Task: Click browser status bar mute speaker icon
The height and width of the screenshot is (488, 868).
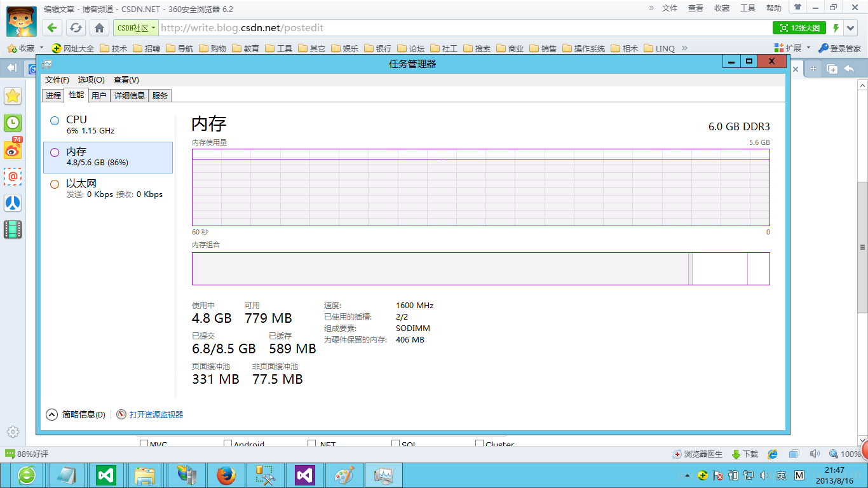Action: pyautogui.click(x=815, y=454)
